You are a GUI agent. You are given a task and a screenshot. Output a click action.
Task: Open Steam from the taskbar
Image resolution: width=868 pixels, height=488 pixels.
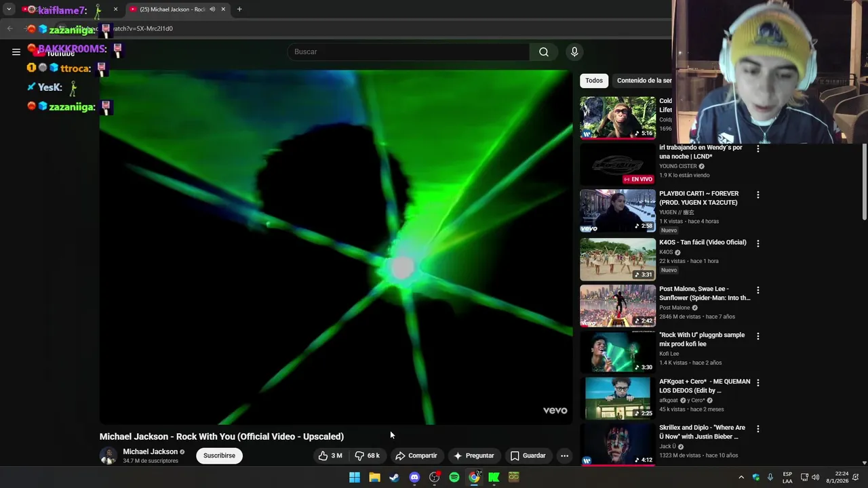click(x=394, y=477)
